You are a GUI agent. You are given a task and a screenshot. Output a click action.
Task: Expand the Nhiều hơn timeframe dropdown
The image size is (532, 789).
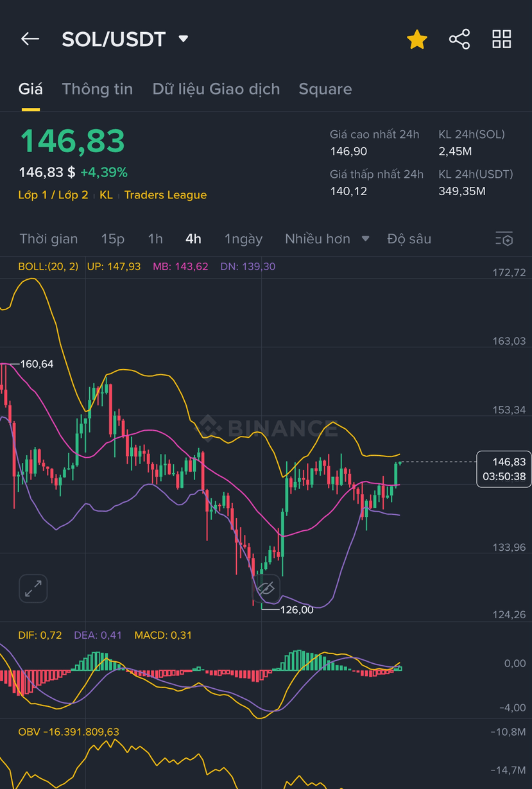tap(327, 239)
